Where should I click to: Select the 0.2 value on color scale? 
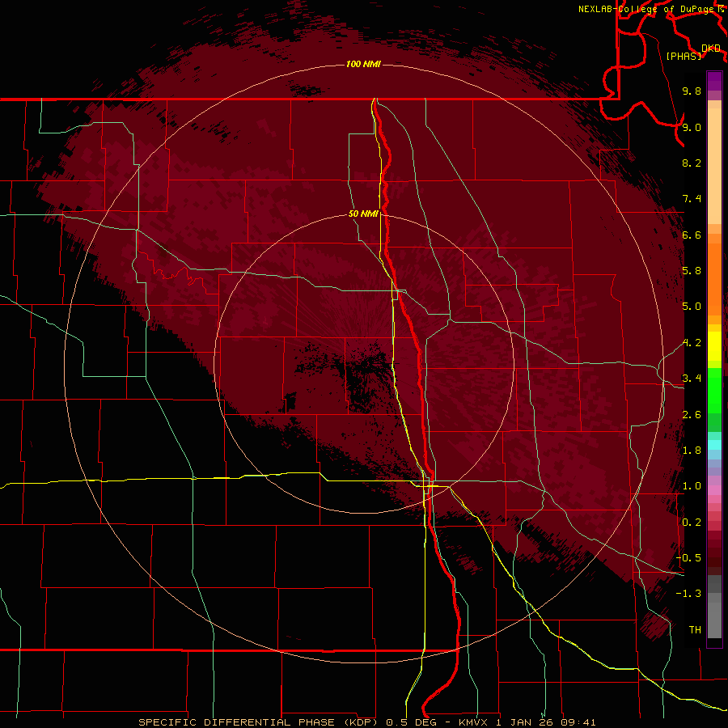(x=692, y=523)
